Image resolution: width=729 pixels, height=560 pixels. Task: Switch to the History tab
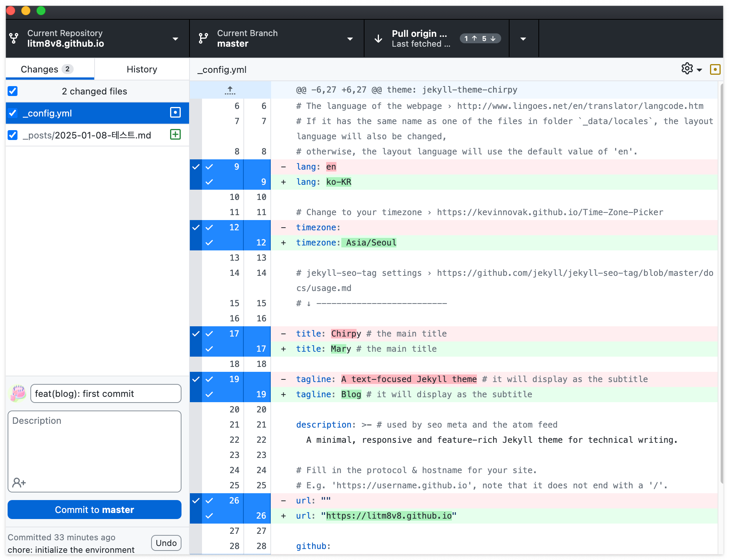click(142, 69)
